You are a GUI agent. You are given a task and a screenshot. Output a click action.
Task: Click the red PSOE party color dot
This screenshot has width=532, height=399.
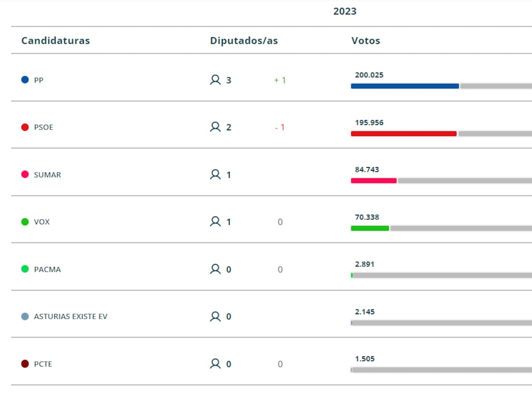point(25,127)
